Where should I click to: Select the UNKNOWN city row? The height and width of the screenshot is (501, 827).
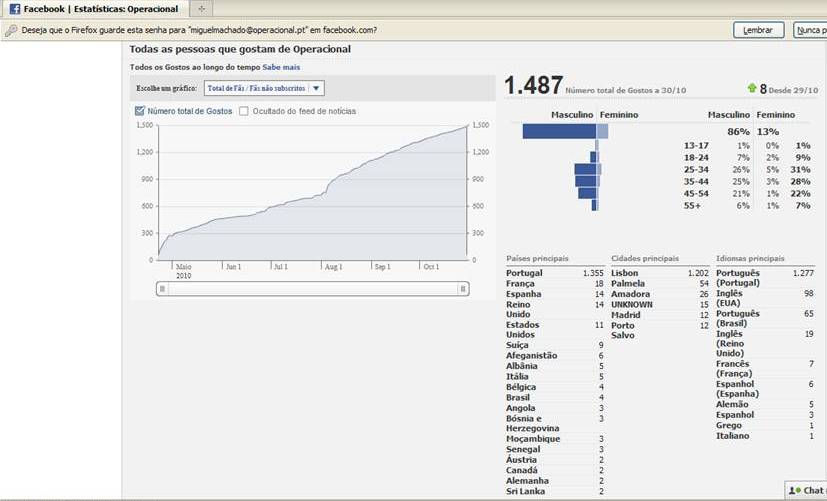[x=660, y=305]
